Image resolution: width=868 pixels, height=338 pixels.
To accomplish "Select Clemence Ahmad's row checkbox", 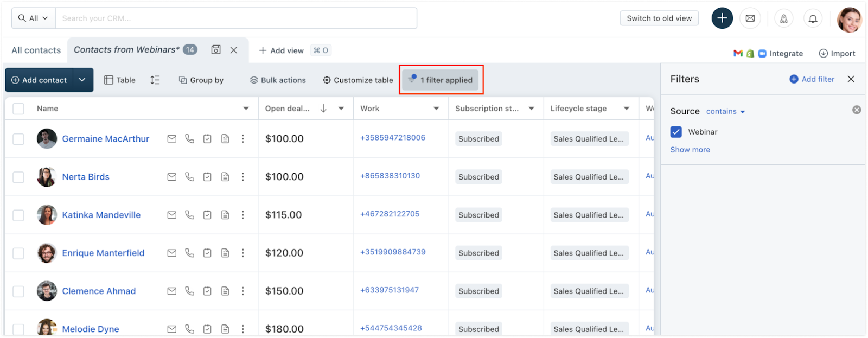I will pyautogui.click(x=18, y=291).
